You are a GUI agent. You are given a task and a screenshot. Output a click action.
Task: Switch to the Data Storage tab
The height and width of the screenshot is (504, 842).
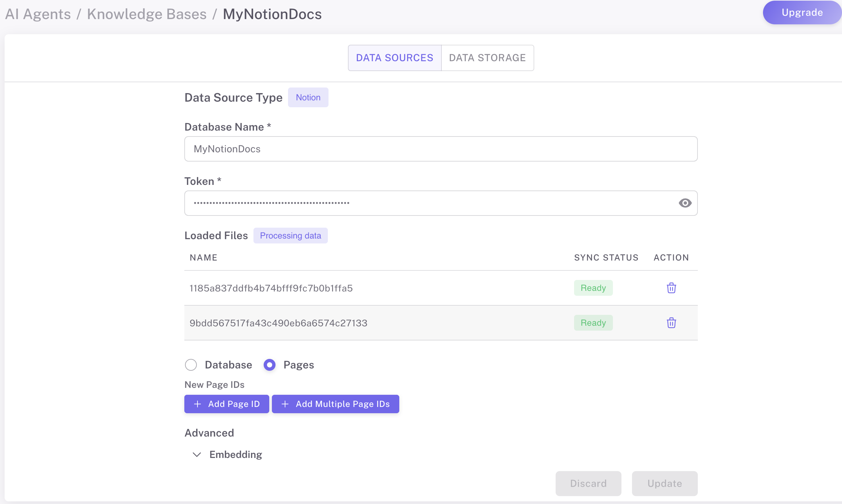487,58
